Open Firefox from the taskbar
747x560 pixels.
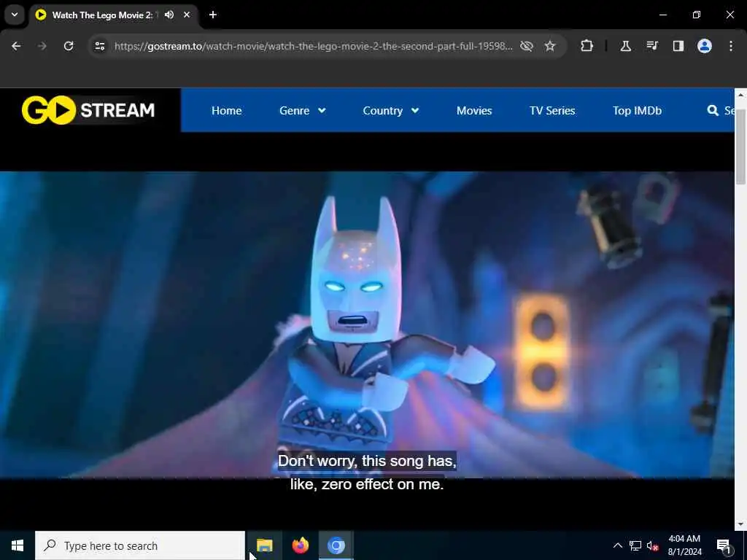(300, 545)
